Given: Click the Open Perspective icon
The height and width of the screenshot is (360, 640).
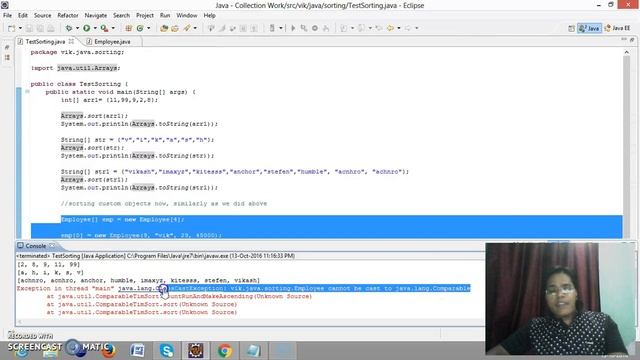Looking at the screenshot, I should (x=571, y=28).
